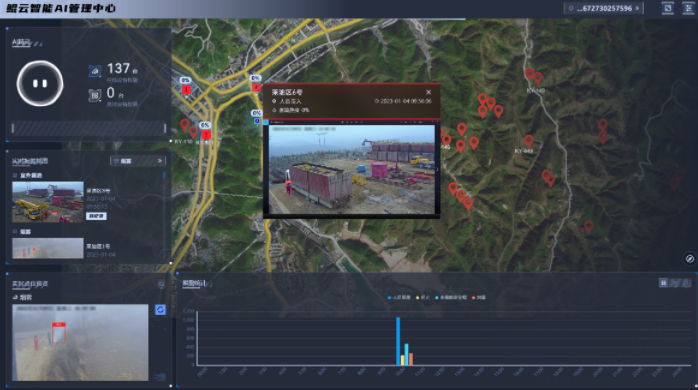The image size is (698, 390).
Task: Expand the location selector ending in 672730257596
Action: tap(604, 8)
